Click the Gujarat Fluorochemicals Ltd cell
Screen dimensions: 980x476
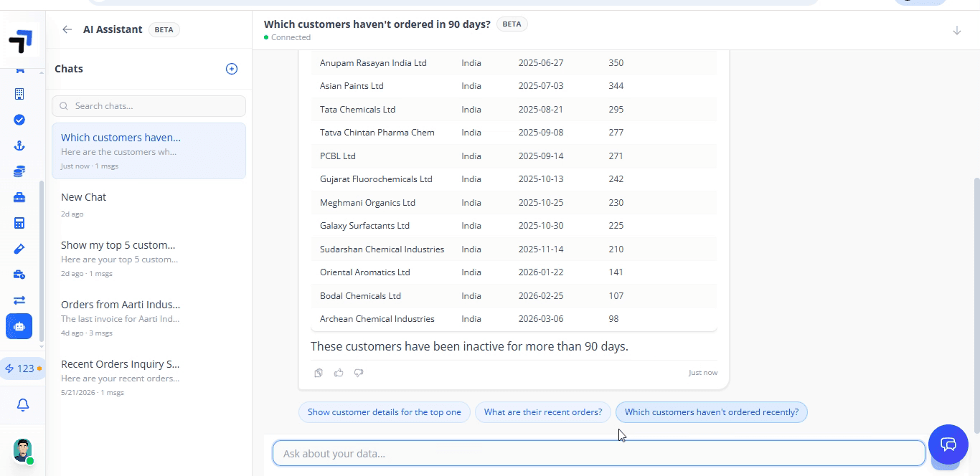[376, 179]
